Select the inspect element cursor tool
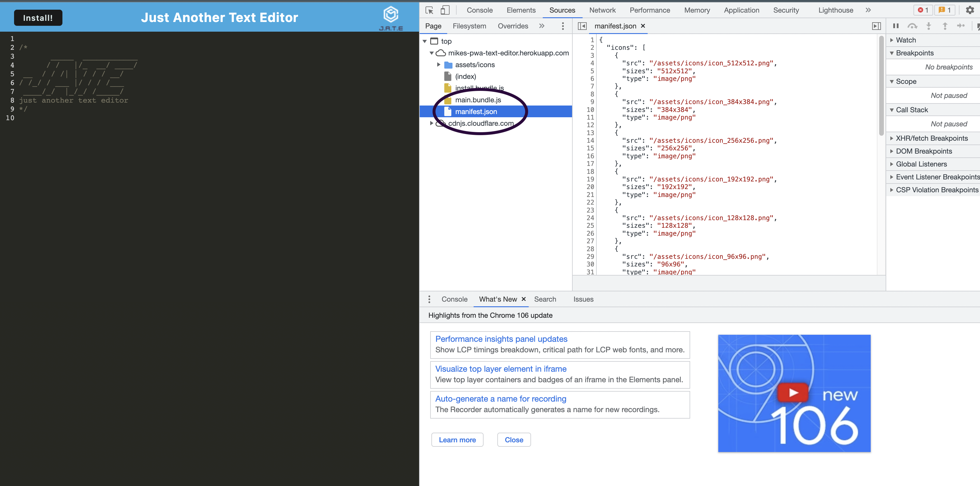Screen dimensions: 980x486 [430, 10]
